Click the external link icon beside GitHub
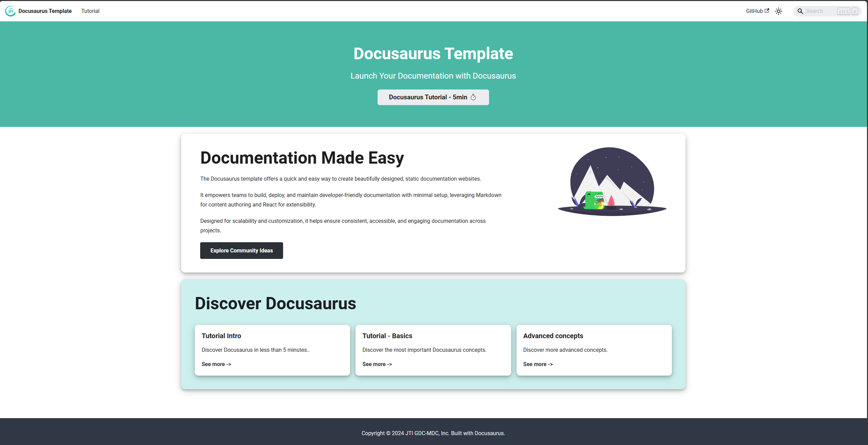 click(x=767, y=11)
